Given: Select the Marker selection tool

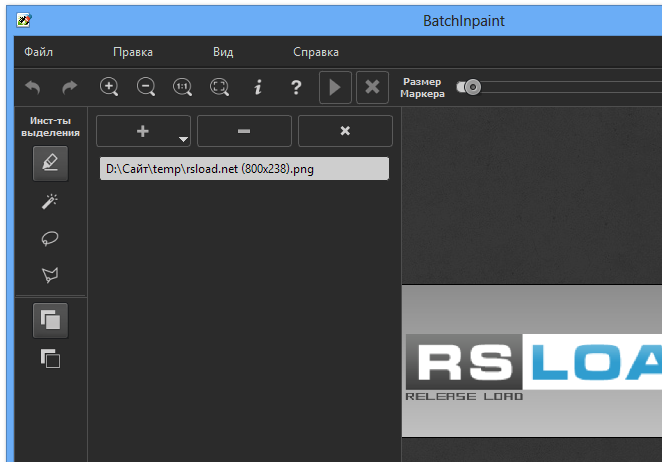Looking at the screenshot, I should [x=50, y=163].
